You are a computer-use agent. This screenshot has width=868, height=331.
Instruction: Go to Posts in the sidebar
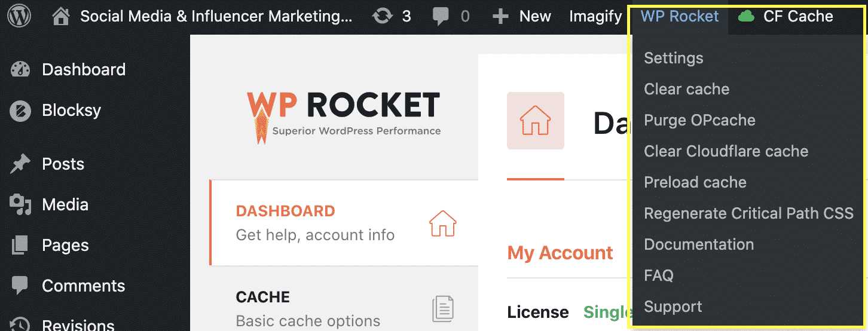[63, 164]
